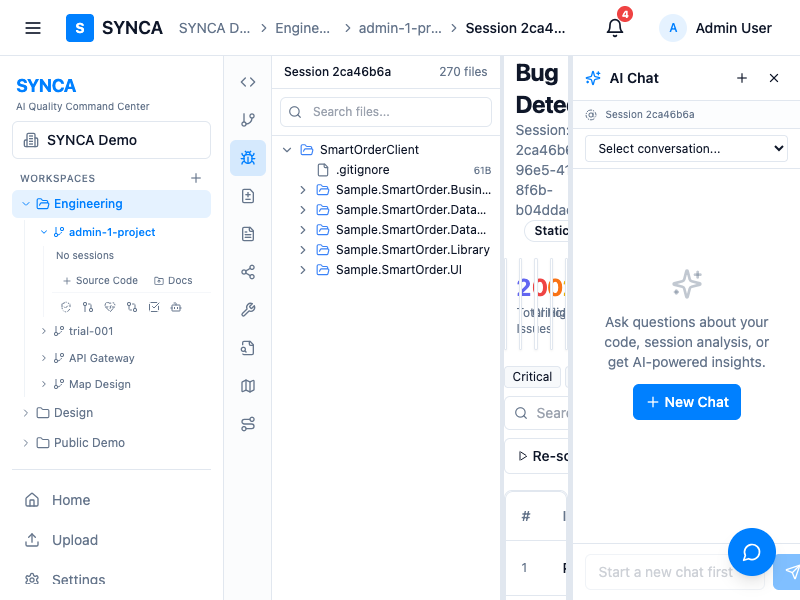Collapse the SmartOrderClient root folder
This screenshot has height=600, width=800.
(287, 150)
